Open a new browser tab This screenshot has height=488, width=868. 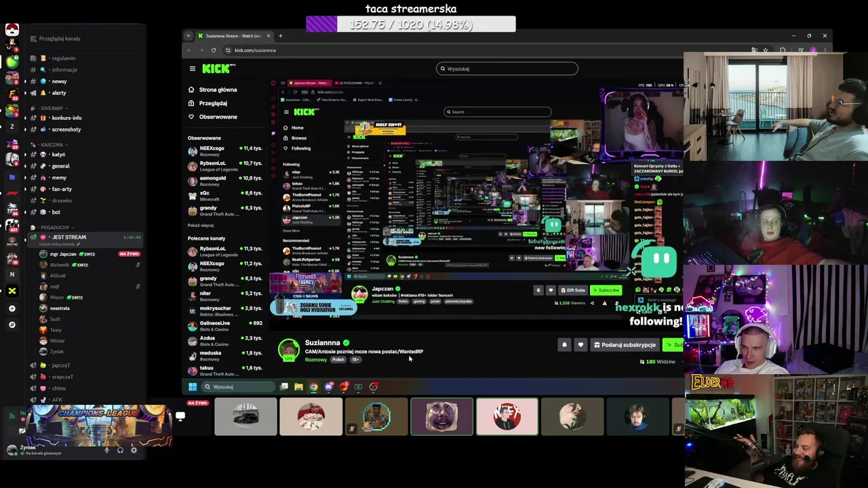(x=281, y=36)
